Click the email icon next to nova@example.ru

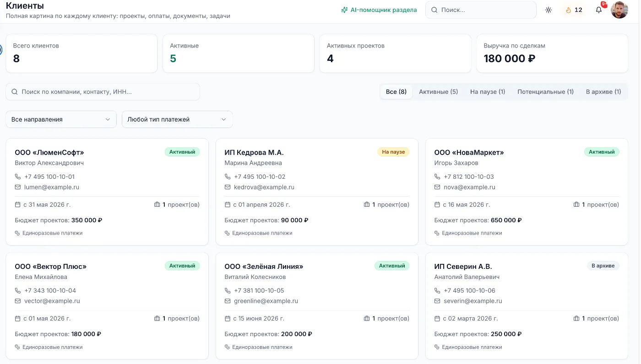pyautogui.click(x=437, y=187)
